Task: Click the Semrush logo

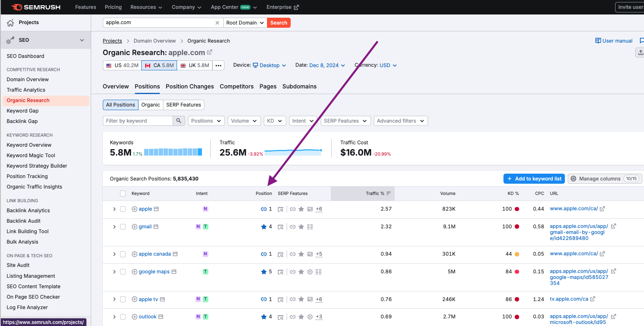Action: click(36, 7)
